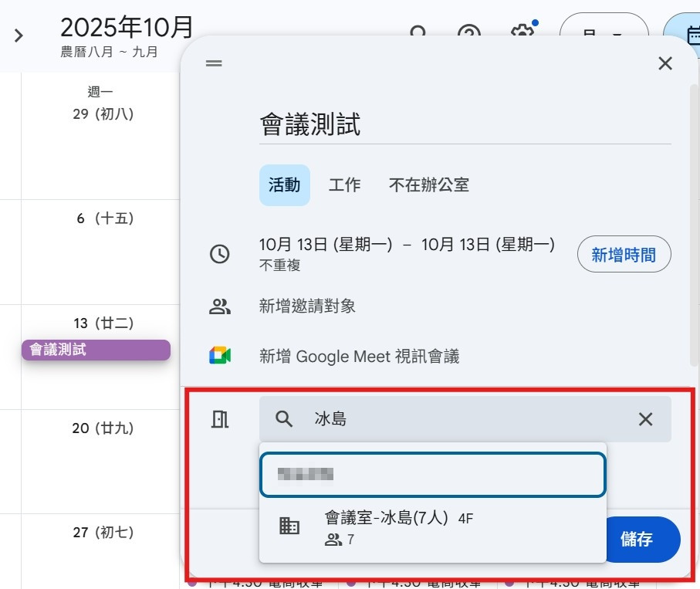Select date 20 (廿九) in calendar

coord(103,428)
